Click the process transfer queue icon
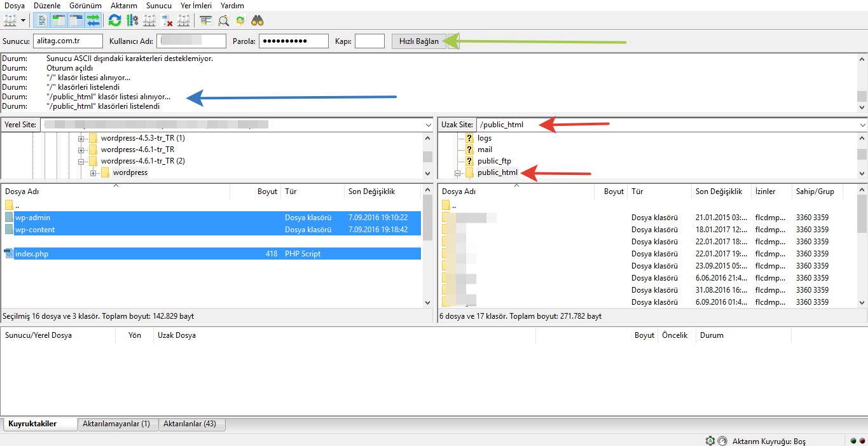 [132, 20]
